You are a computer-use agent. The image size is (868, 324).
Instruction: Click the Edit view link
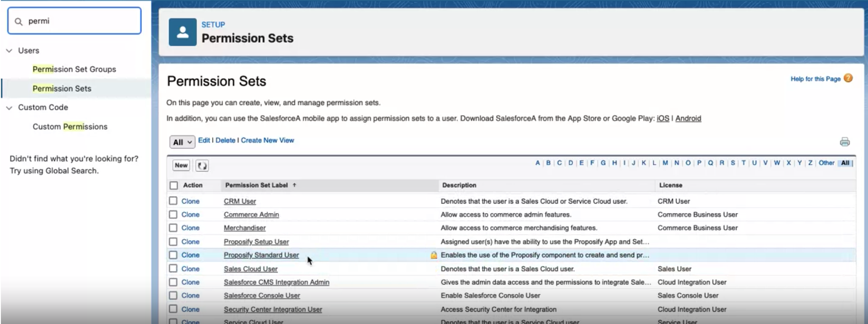coord(204,140)
